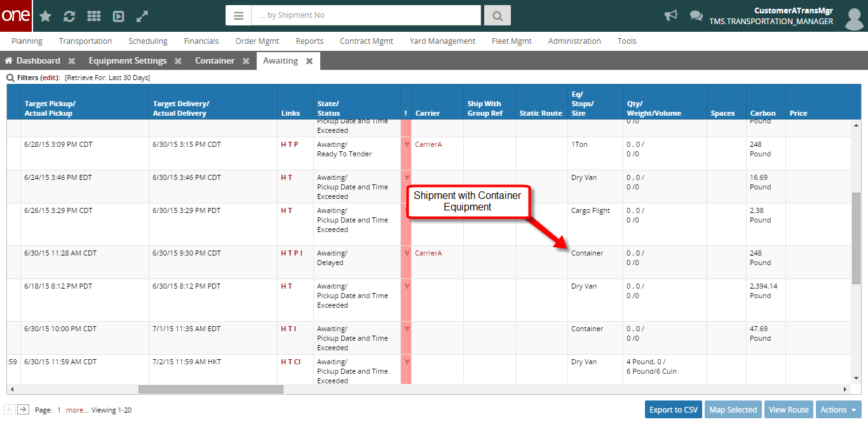Switch to the Equipment Settings tab
Viewport: 868px width, 424px height.
128,61
